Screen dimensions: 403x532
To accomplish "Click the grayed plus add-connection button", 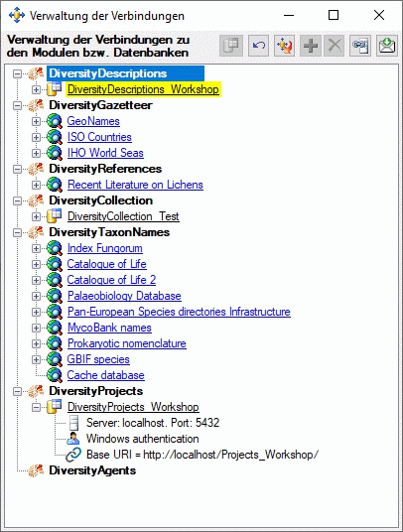I will click(x=311, y=46).
